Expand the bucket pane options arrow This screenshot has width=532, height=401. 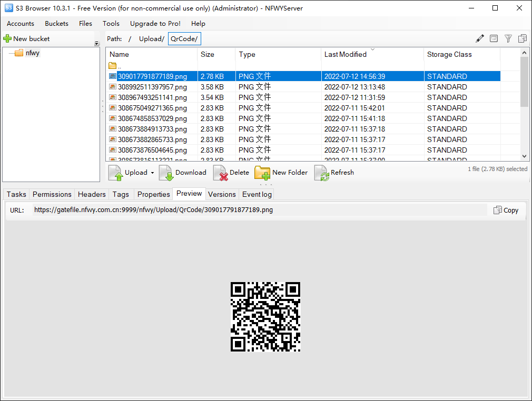97,43
